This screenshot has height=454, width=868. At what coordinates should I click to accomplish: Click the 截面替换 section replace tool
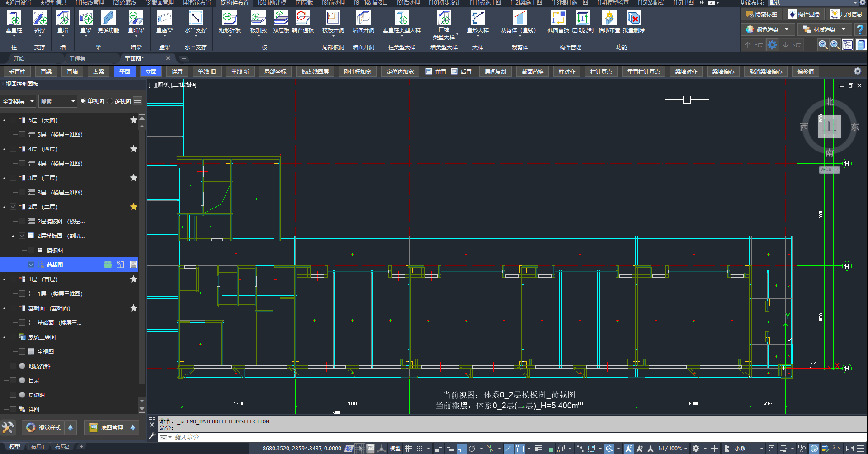coord(558,22)
